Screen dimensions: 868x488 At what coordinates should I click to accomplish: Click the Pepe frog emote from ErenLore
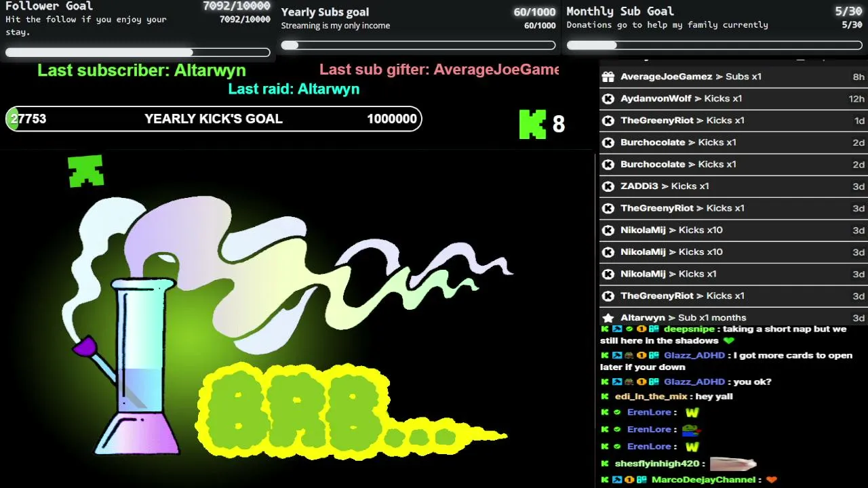tap(691, 430)
